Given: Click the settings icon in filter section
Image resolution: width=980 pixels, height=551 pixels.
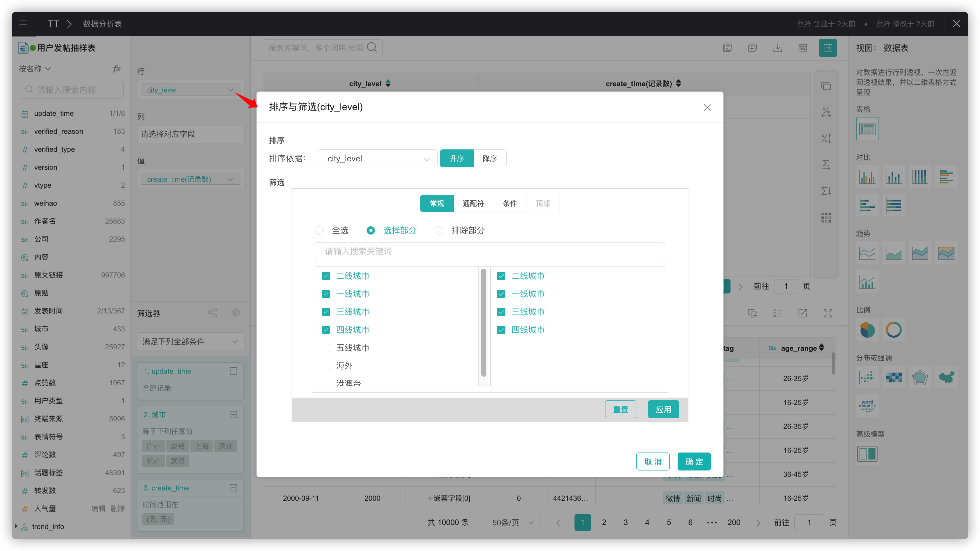Looking at the screenshot, I should pyautogui.click(x=236, y=312).
